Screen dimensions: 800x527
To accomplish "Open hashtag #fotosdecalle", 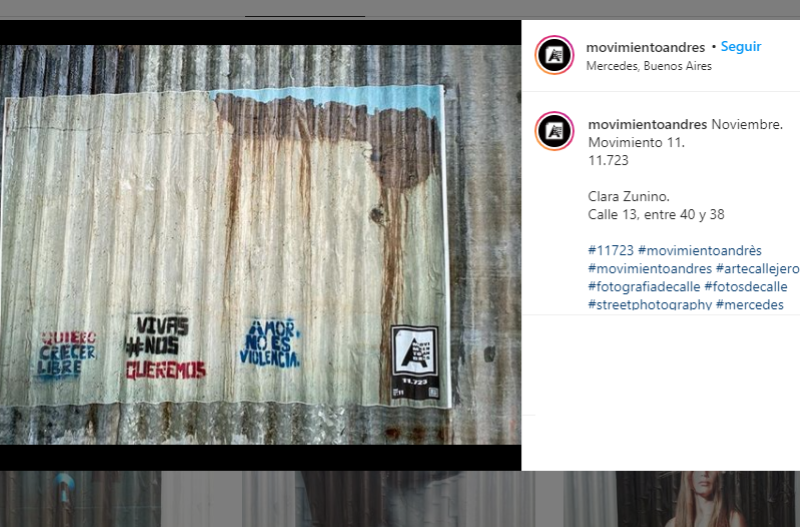I will click(x=746, y=286).
